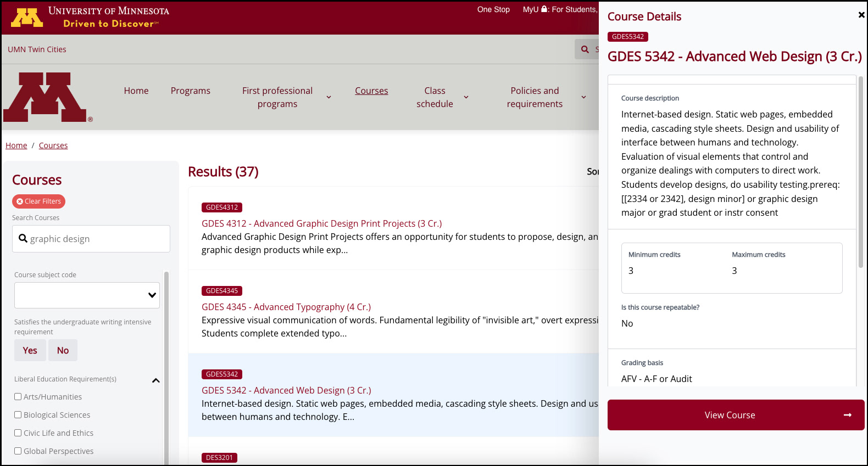Check the Biological Sciences checkbox
Viewport: 868px width, 466px height.
[18, 414]
